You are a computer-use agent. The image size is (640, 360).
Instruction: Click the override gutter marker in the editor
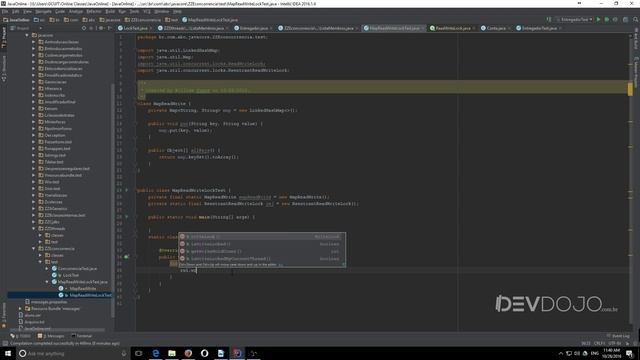[127, 257]
